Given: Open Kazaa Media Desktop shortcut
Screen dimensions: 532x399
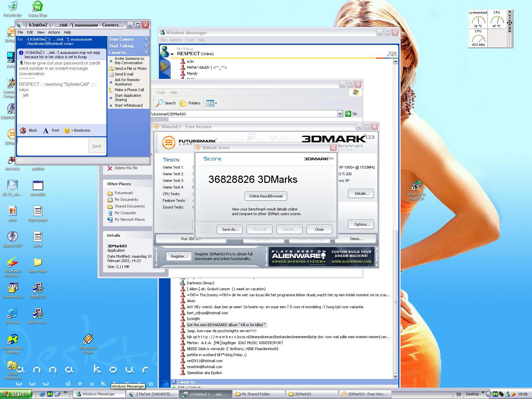Looking at the screenshot, I should (12, 343).
